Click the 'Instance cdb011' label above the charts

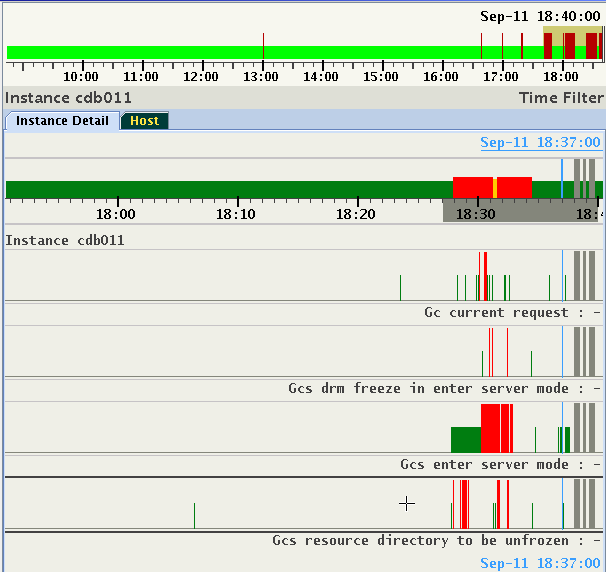[65, 240]
